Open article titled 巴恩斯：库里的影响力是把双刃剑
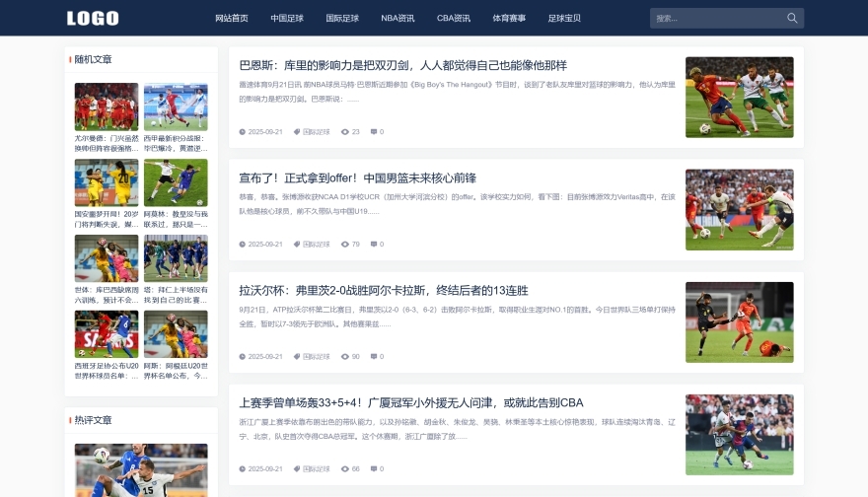The width and height of the screenshot is (868, 497). coord(402,65)
